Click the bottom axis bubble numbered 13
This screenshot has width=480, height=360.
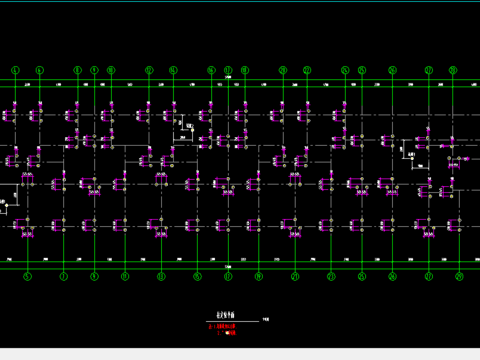[x=161, y=276]
